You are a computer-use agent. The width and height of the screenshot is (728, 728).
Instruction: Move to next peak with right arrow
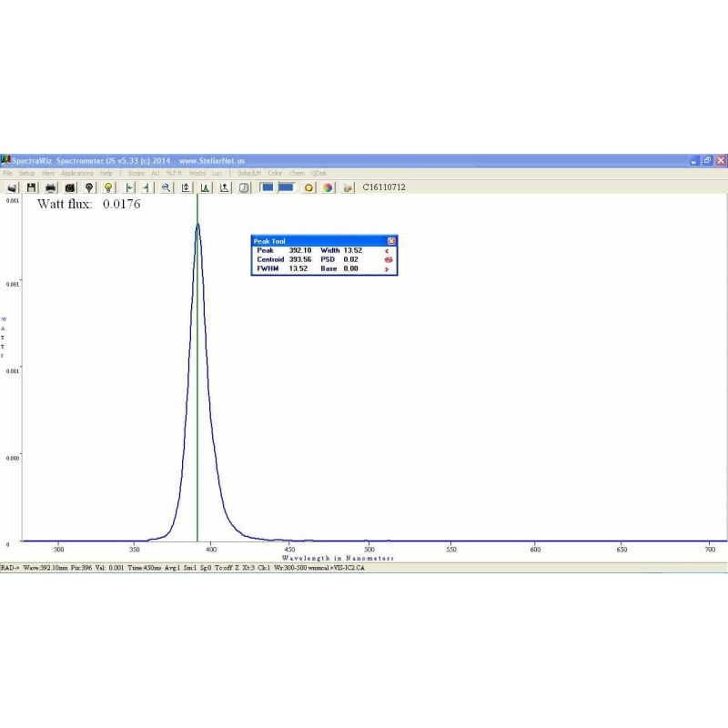pyautogui.click(x=387, y=269)
